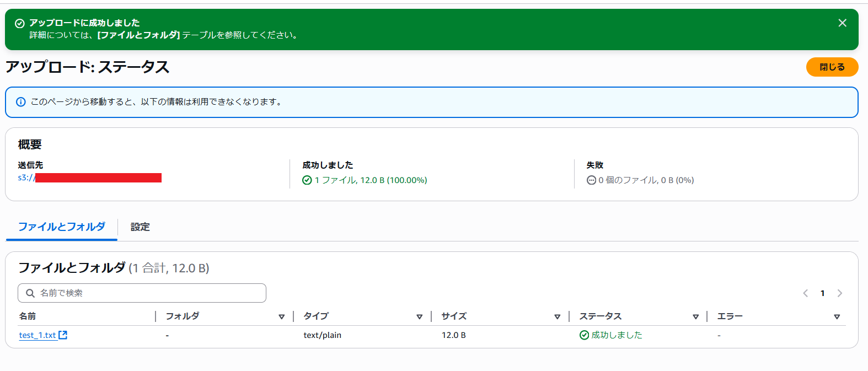This screenshot has width=868, height=371.
Task: Sort by サイズ column arrow
Action: pos(557,316)
